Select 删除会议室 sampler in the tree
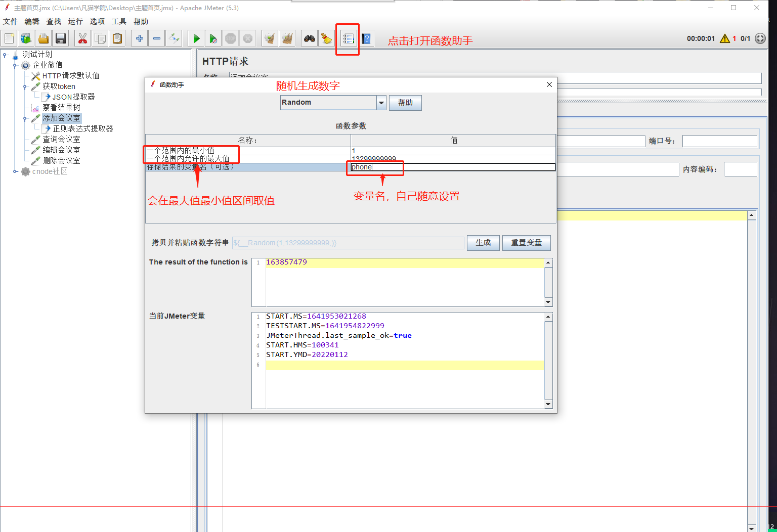This screenshot has height=532, width=777. 61,161
